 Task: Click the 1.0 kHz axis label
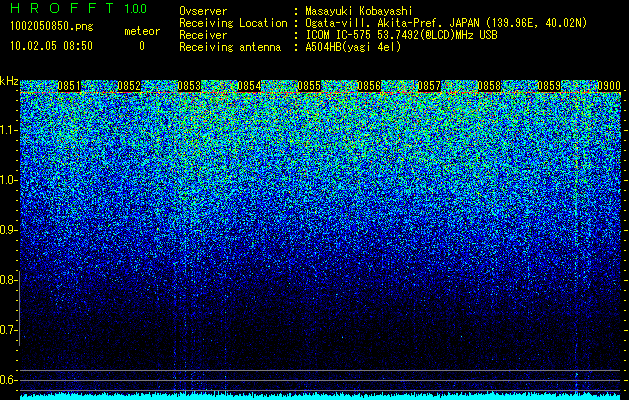pos(8,181)
